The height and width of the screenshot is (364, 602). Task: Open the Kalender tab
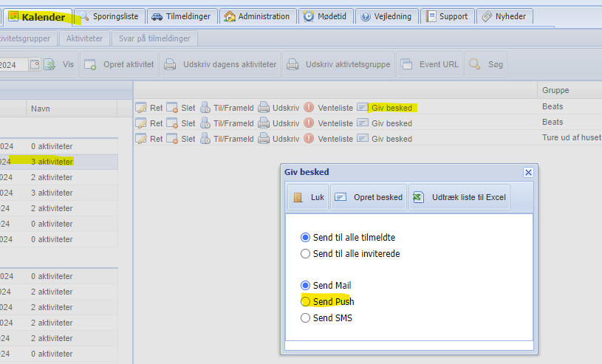pyautogui.click(x=37, y=17)
